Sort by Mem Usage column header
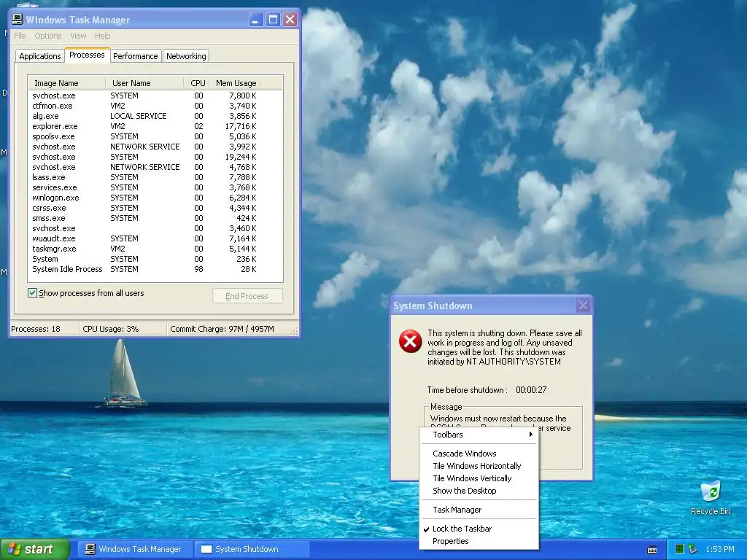The width and height of the screenshot is (747, 560). [x=236, y=83]
